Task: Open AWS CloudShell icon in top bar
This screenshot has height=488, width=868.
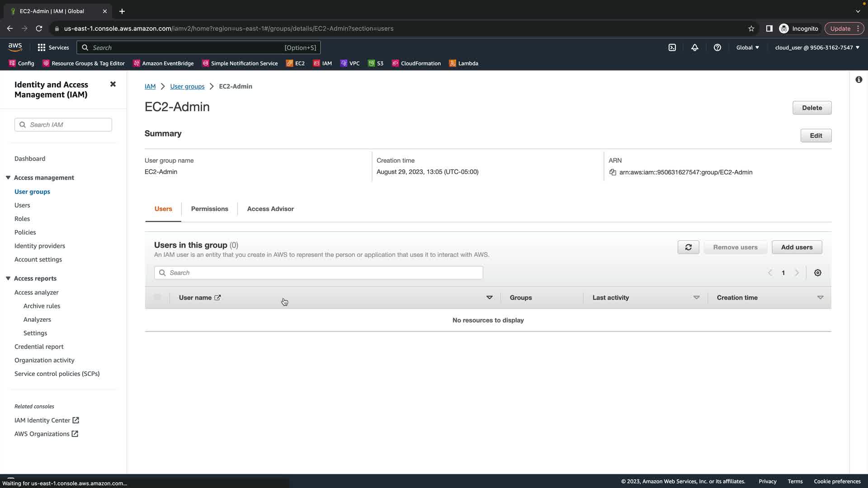Action: click(672, 47)
